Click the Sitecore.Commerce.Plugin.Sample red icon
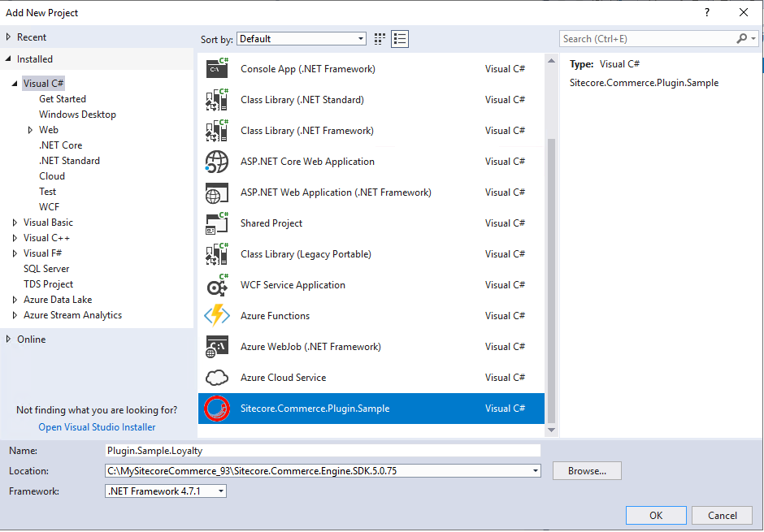 pyautogui.click(x=217, y=409)
